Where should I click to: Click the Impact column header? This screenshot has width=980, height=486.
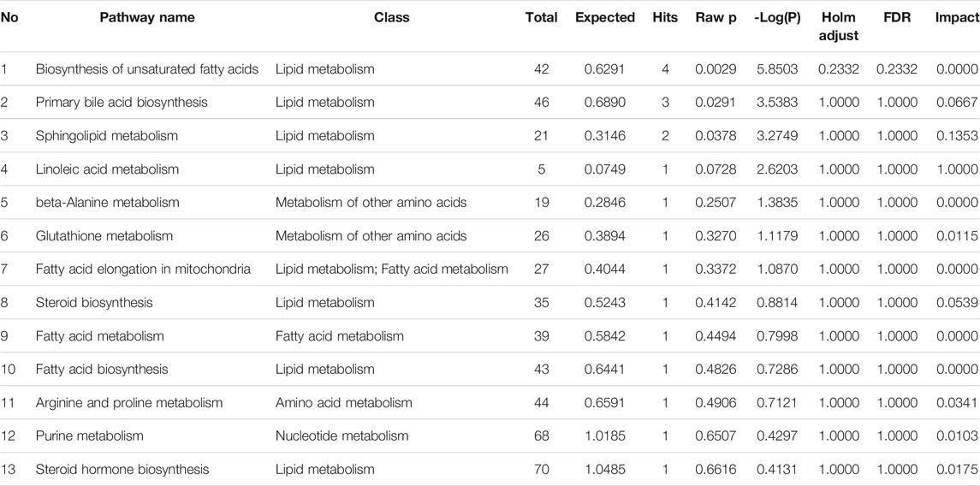pos(957,18)
